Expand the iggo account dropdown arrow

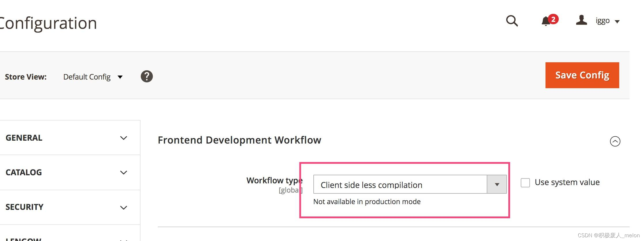[618, 21]
